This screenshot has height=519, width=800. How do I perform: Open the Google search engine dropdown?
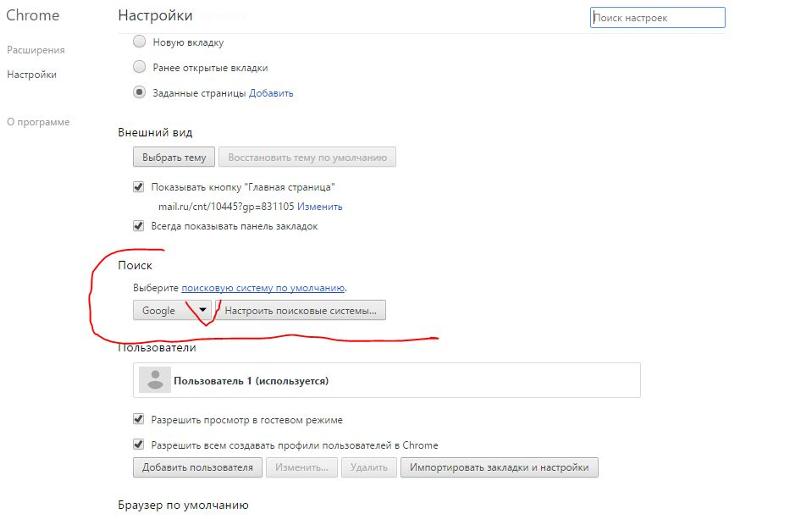tap(175, 311)
